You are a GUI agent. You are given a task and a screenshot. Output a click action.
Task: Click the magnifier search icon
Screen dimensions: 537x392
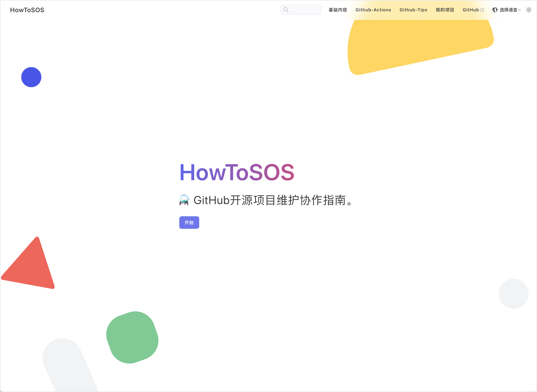(286, 10)
